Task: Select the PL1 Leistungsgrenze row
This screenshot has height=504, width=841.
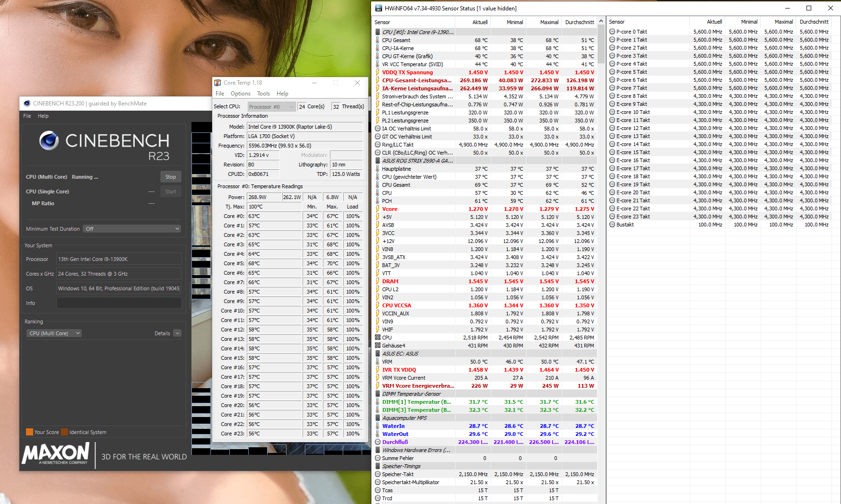Action: [485, 113]
